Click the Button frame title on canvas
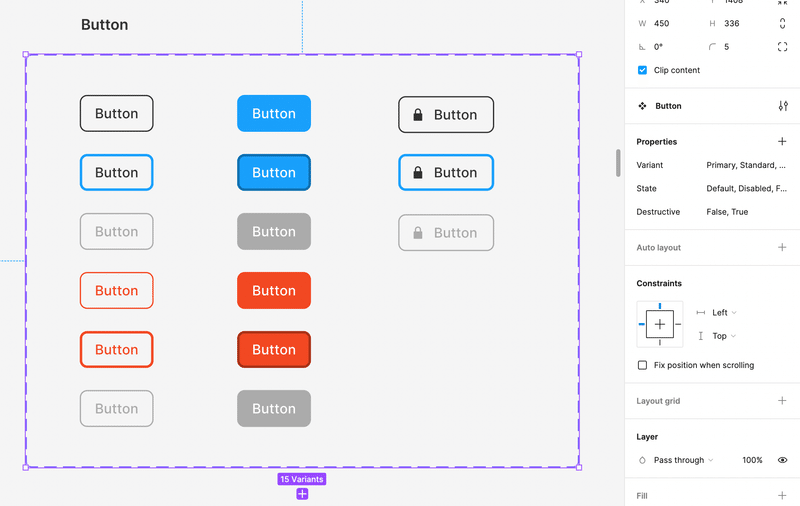 coord(105,24)
